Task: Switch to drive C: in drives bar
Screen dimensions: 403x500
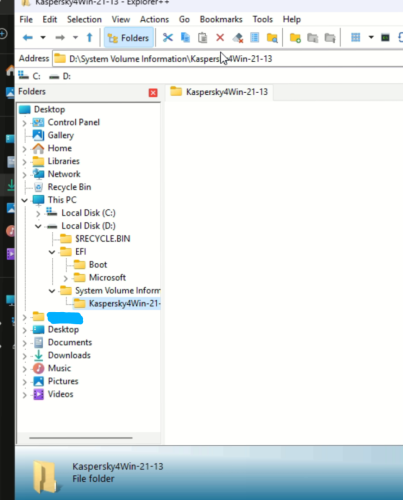Action: pos(29,76)
